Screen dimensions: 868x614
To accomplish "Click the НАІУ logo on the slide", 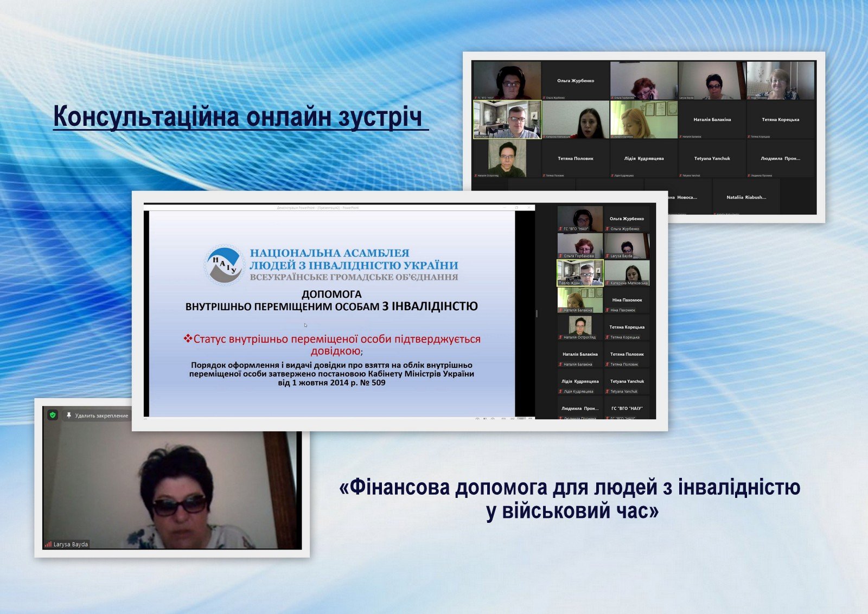I will pyautogui.click(x=224, y=264).
